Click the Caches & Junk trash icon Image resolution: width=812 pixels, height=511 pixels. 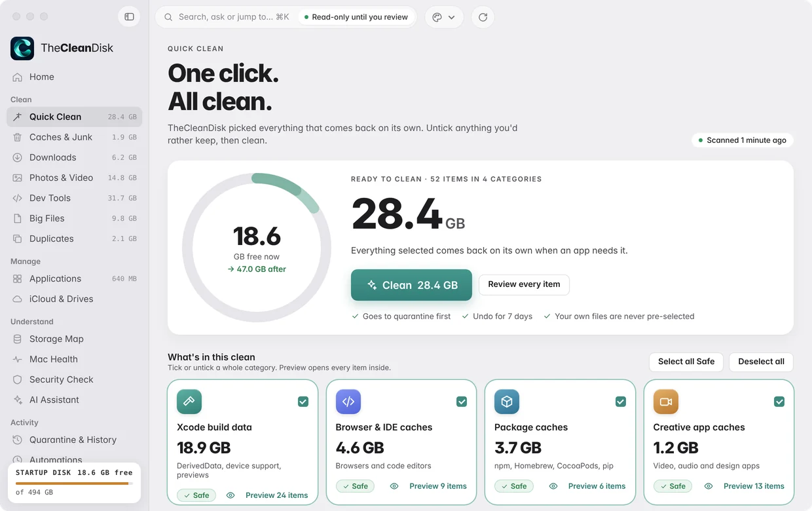click(18, 137)
